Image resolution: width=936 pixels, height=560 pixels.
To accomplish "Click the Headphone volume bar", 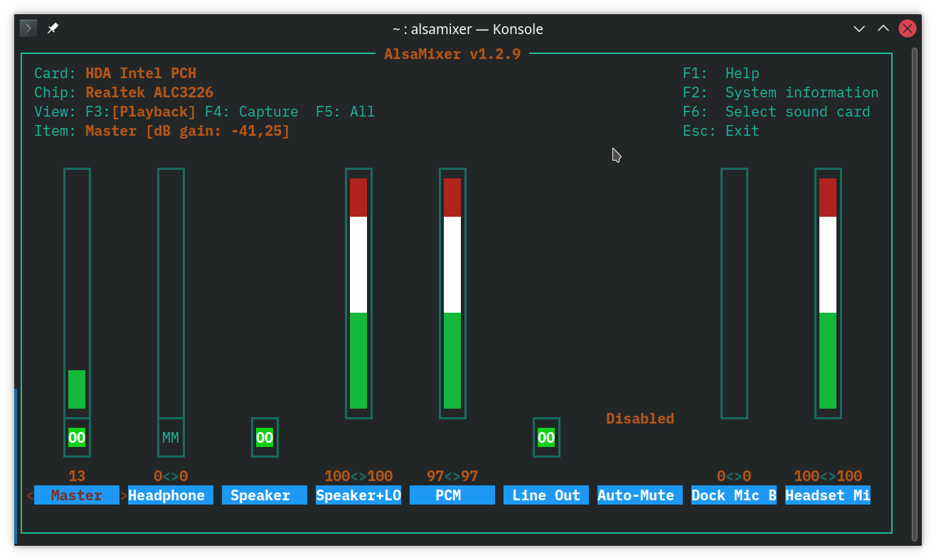I will click(171, 293).
